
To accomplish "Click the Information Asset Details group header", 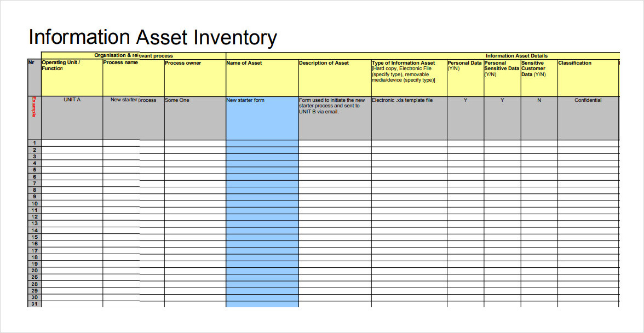I will tap(516, 55).
